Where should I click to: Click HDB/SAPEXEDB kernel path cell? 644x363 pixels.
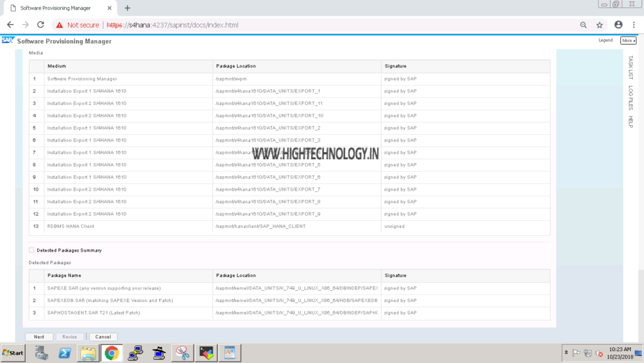297,301
